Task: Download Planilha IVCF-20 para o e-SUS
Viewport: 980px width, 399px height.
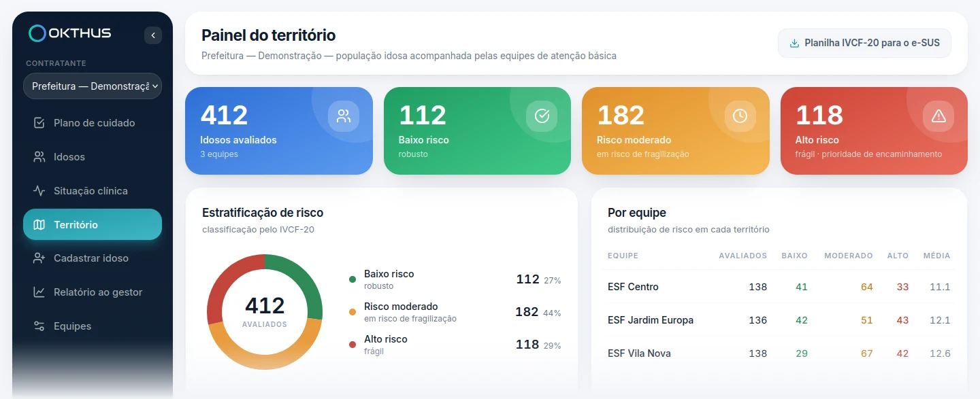Action: [864, 43]
